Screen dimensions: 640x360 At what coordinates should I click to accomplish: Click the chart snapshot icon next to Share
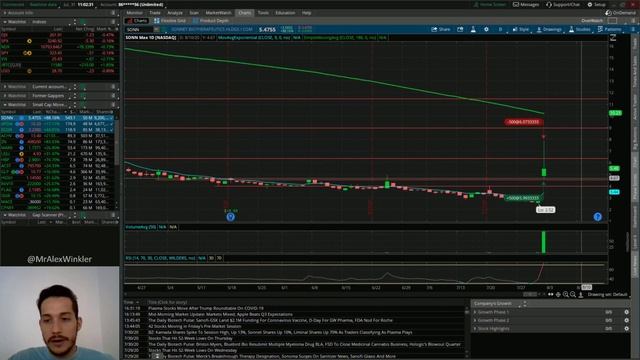460,29
